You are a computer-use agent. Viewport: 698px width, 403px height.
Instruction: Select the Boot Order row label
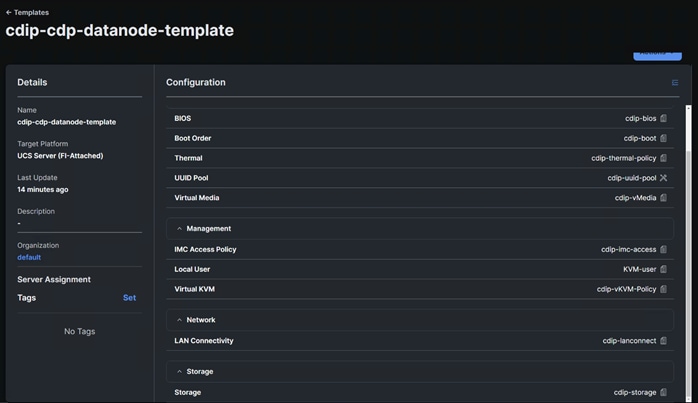[193, 138]
